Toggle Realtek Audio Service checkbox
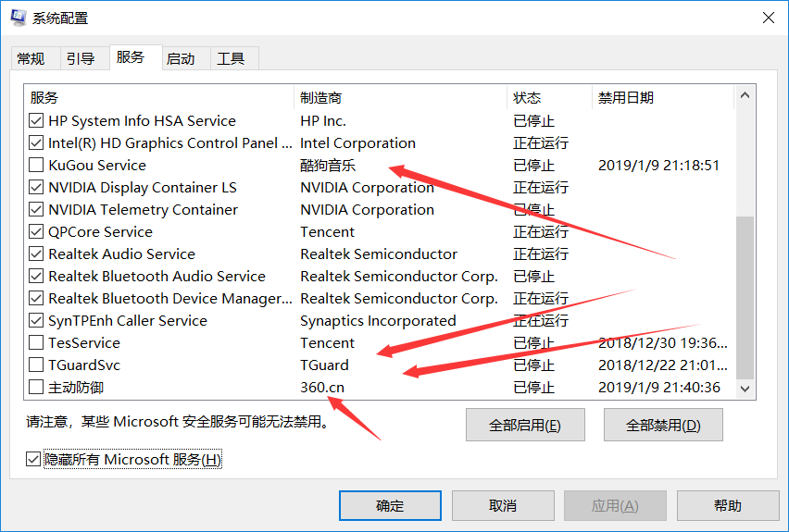 click(x=36, y=254)
